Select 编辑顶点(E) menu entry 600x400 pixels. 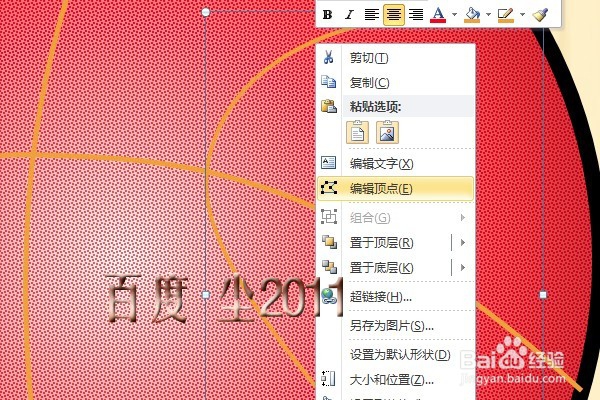point(396,188)
